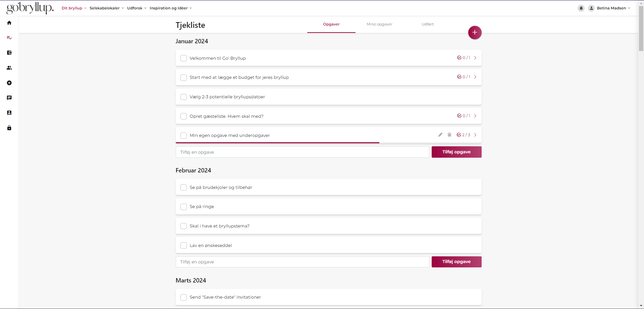Screen dimensions: 644x309
Task: Tick the 'Se på ringe' checkbox
Action: [183, 207]
